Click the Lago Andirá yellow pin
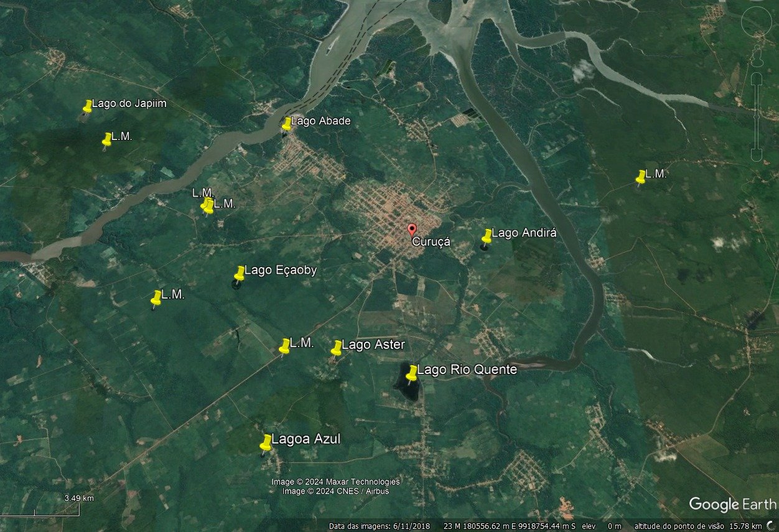 (487, 236)
